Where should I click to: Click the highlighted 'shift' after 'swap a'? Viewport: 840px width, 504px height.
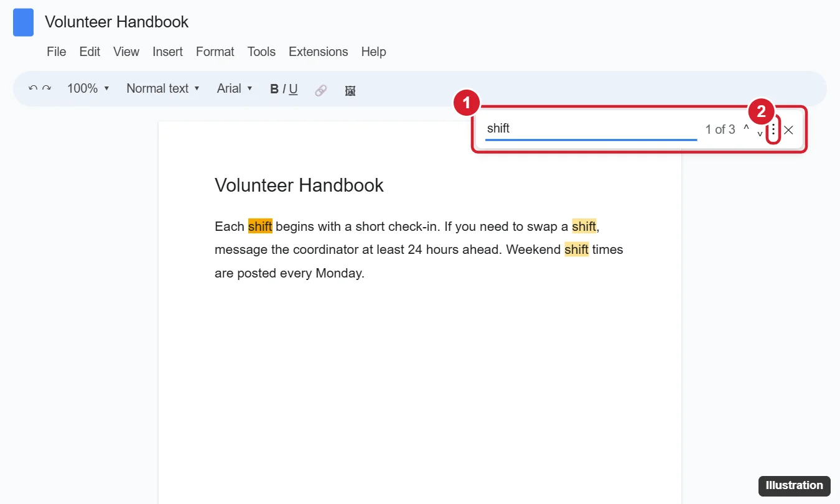(x=584, y=226)
